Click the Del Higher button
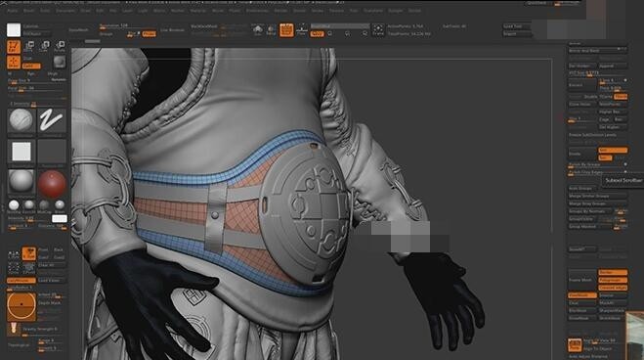 pos(613,127)
